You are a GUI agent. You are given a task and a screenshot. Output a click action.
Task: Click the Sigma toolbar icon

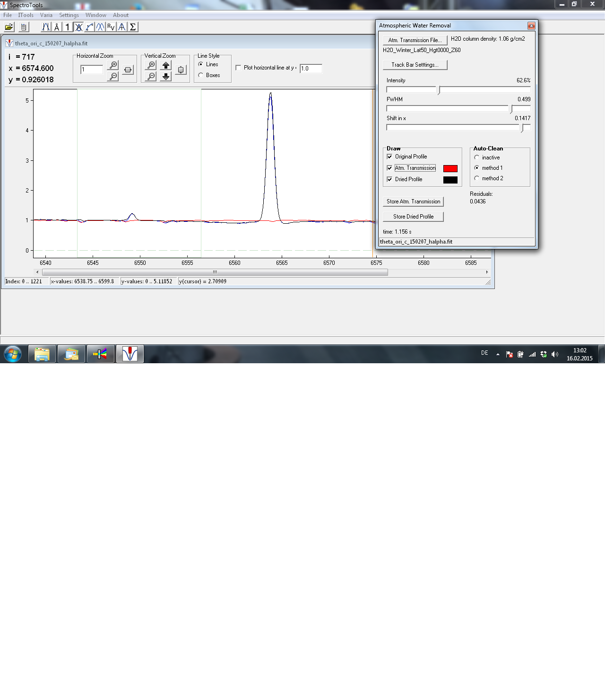point(133,27)
